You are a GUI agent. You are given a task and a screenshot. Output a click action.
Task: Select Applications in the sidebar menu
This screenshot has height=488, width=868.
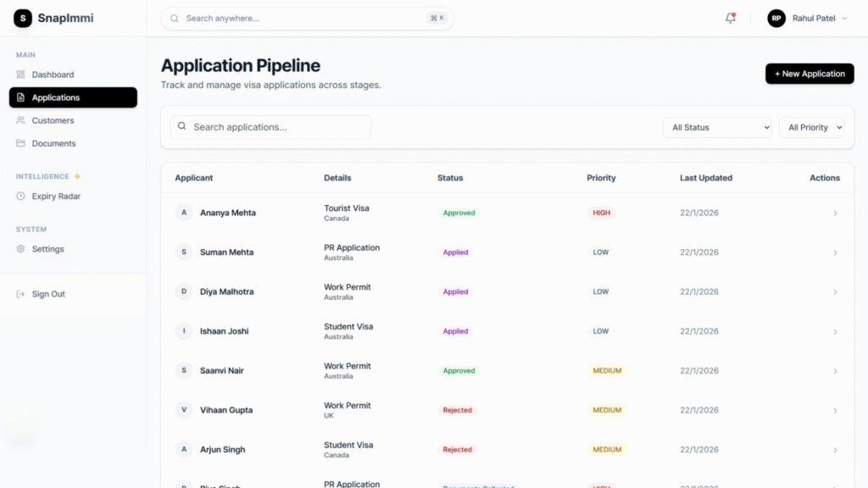coord(73,97)
